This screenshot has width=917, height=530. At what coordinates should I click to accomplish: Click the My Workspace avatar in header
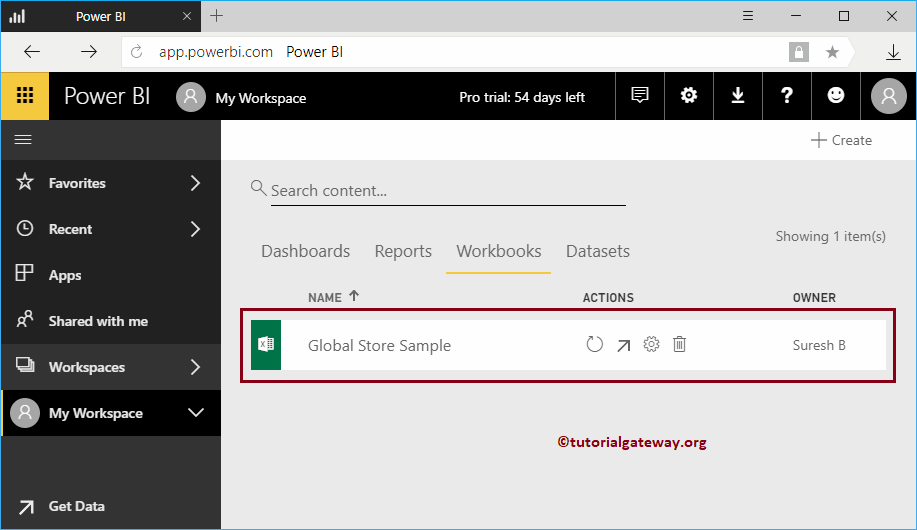191,97
